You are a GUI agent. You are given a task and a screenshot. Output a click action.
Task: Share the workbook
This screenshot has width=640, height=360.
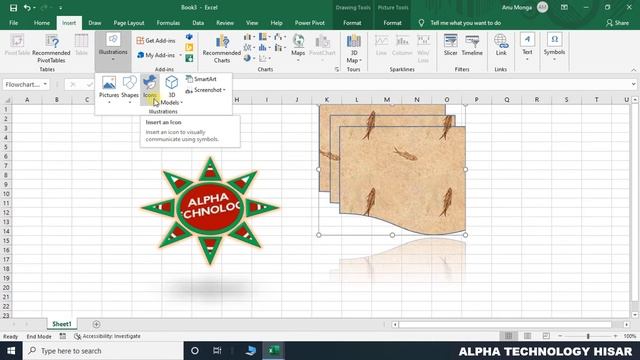click(617, 23)
